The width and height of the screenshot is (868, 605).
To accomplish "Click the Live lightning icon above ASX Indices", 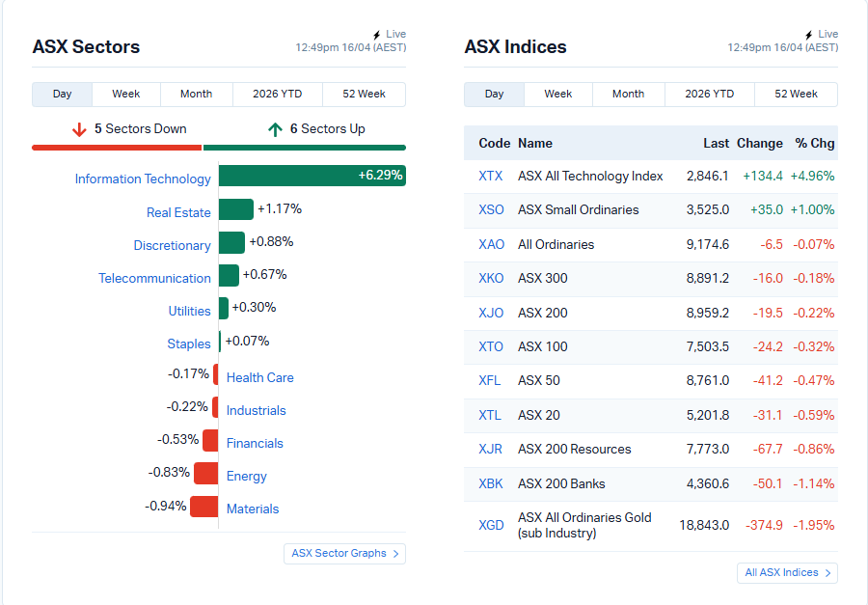I will (x=809, y=35).
